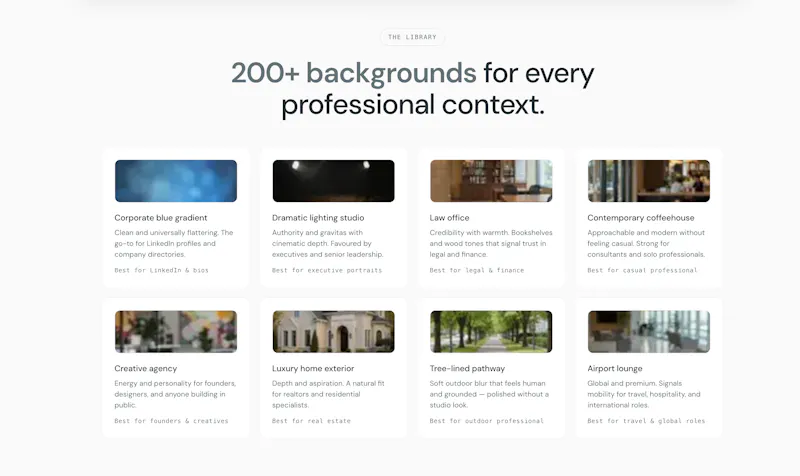Click 'Best for travel & global roles' tag
Screen dimensions: 800x476
click(x=646, y=421)
